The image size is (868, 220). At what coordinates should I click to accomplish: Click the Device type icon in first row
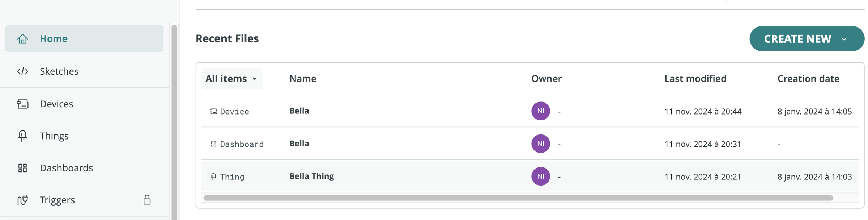(213, 111)
